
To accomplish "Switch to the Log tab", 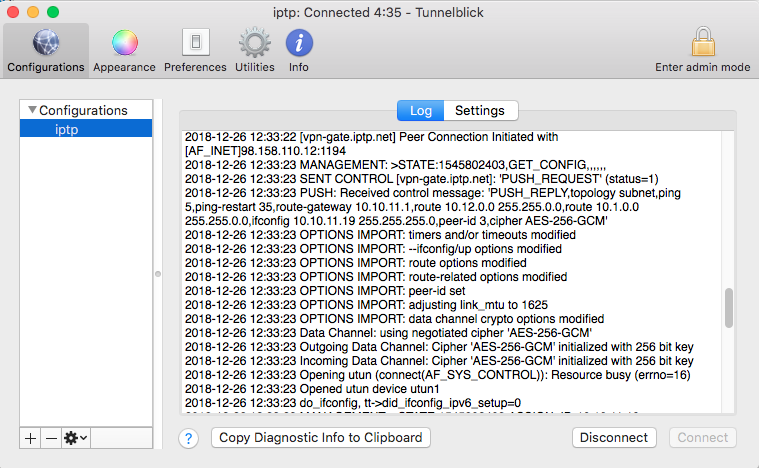I will coord(420,110).
